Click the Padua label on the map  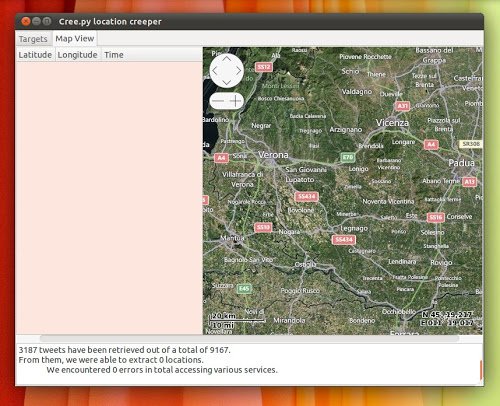tap(461, 163)
